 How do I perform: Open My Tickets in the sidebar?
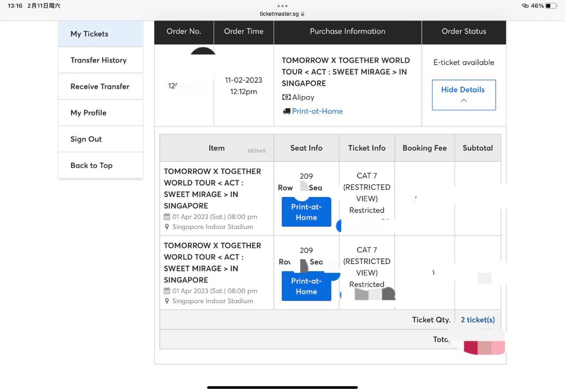100,34
